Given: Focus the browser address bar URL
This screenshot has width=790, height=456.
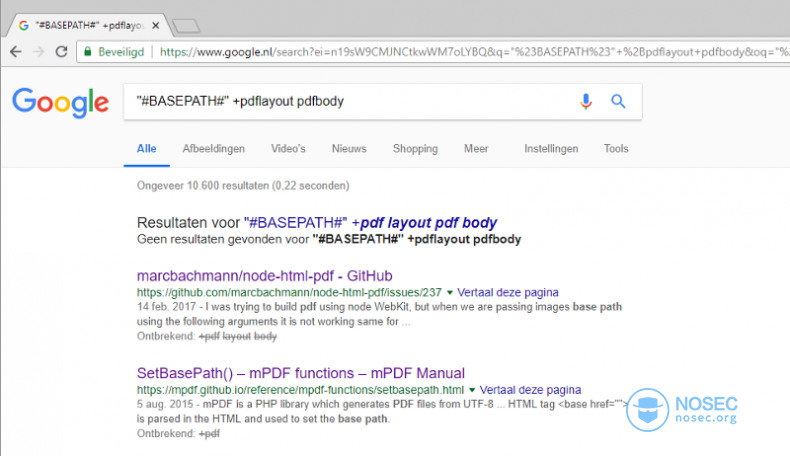Looking at the screenshot, I should (474, 52).
